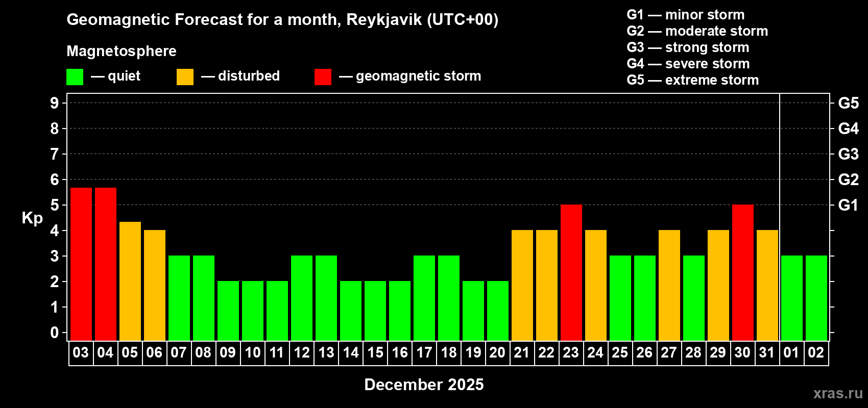Select the red bar for day 04
The image size is (868, 408).
106,264
